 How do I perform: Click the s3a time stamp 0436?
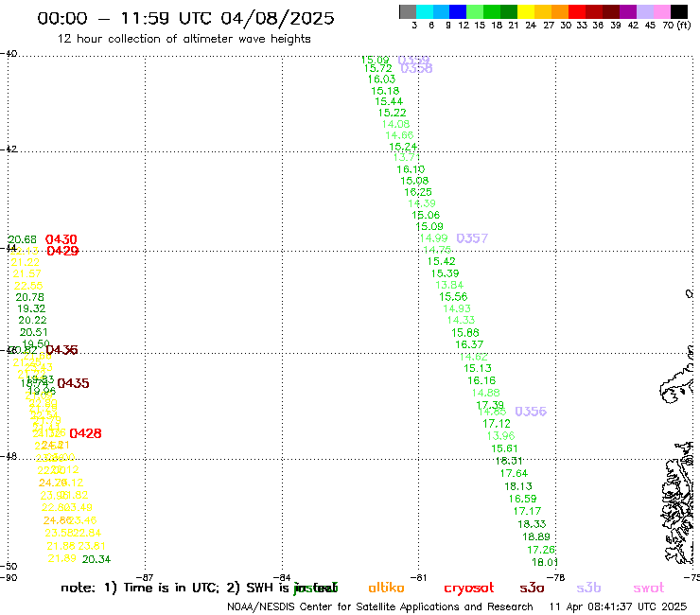click(62, 350)
